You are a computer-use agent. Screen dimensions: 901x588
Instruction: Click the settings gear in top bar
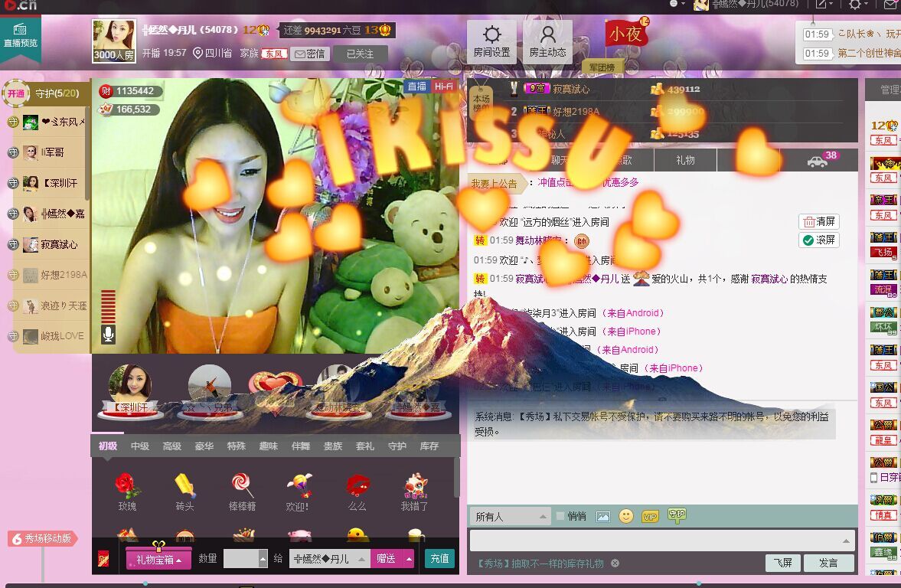(855, 5)
